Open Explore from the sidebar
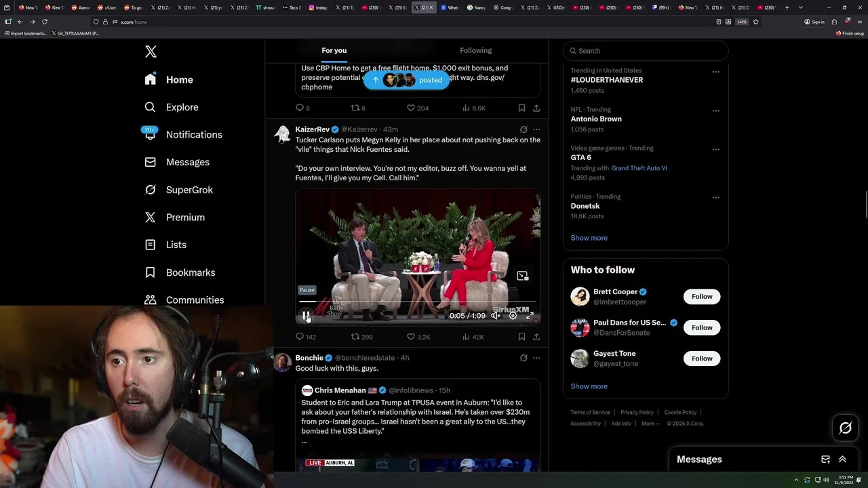 (x=172, y=107)
